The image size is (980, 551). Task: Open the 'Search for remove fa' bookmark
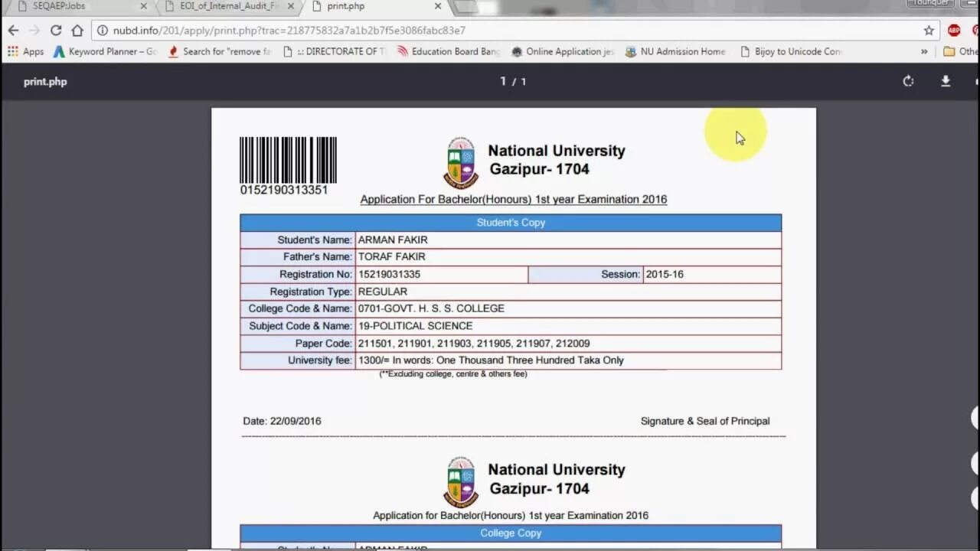click(x=219, y=51)
